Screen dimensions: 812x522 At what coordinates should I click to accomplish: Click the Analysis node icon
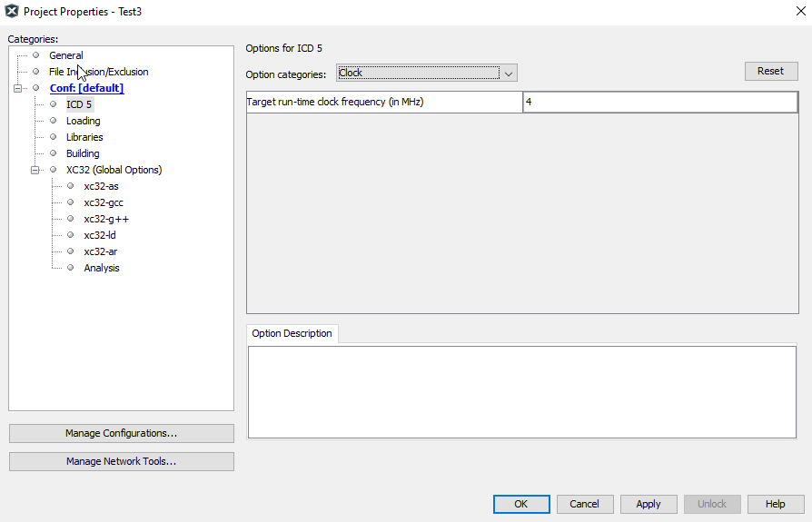tap(71, 268)
